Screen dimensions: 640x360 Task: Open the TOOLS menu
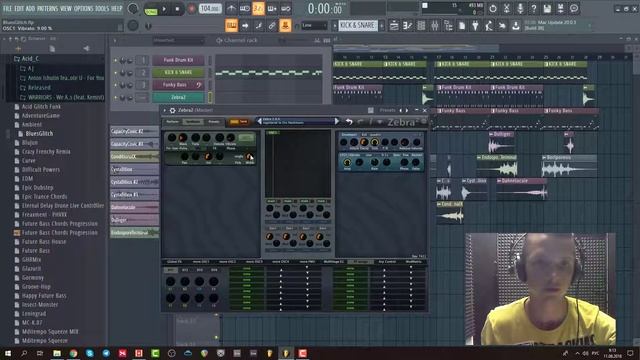pos(102,9)
